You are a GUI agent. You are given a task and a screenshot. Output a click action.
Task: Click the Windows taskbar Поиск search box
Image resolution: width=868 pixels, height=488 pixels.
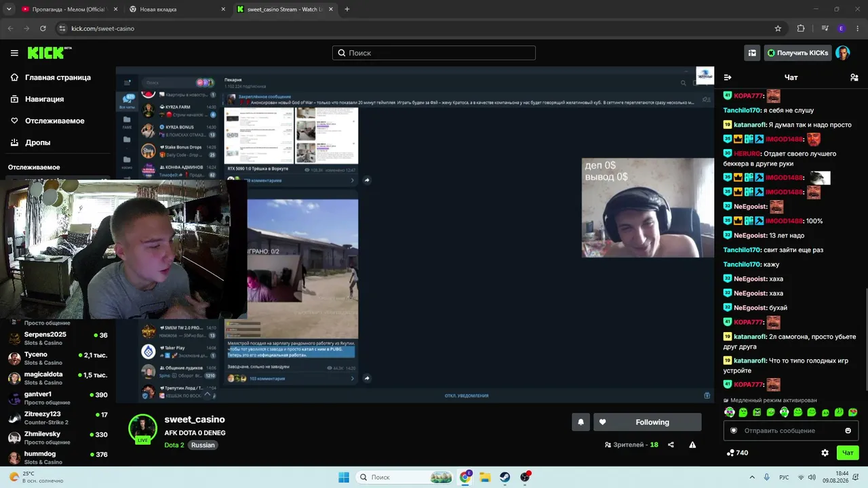pos(404,477)
